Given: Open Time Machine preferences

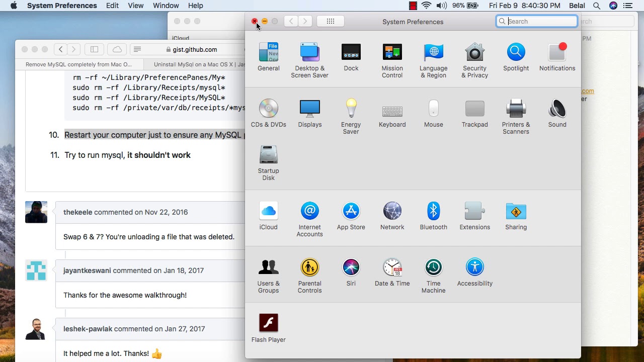Looking at the screenshot, I should [x=433, y=276].
